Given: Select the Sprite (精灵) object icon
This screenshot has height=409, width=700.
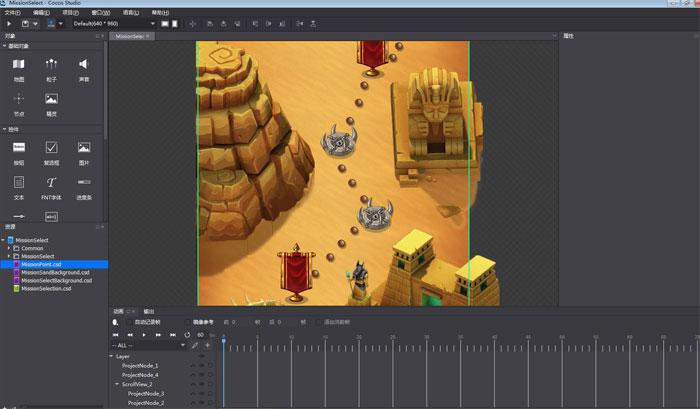Looking at the screenshot, I should tap(51, 99).
